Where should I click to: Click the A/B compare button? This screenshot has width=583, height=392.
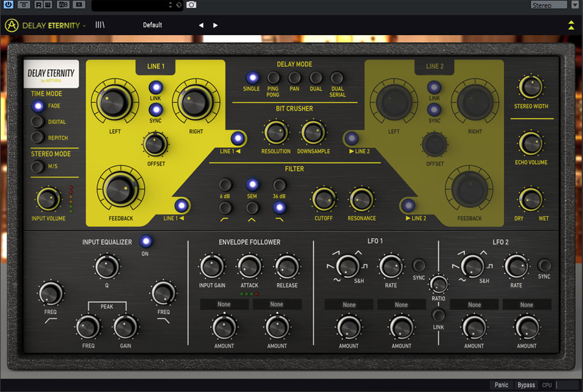point(63,5)
